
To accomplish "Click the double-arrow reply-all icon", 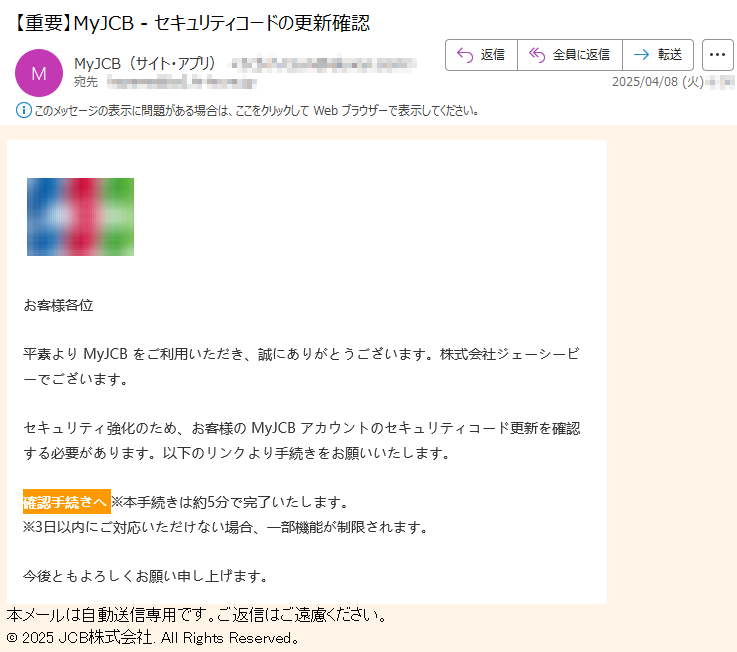I will (536, 55).
